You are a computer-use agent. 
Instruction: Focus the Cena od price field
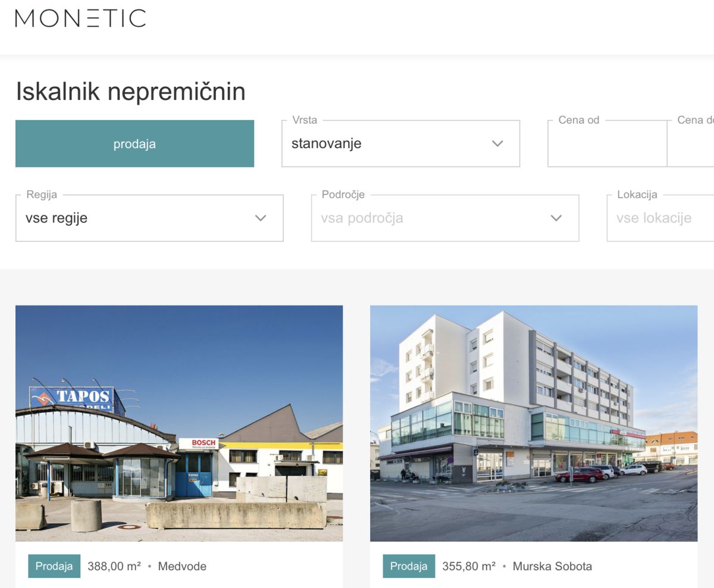click(607, 144)
